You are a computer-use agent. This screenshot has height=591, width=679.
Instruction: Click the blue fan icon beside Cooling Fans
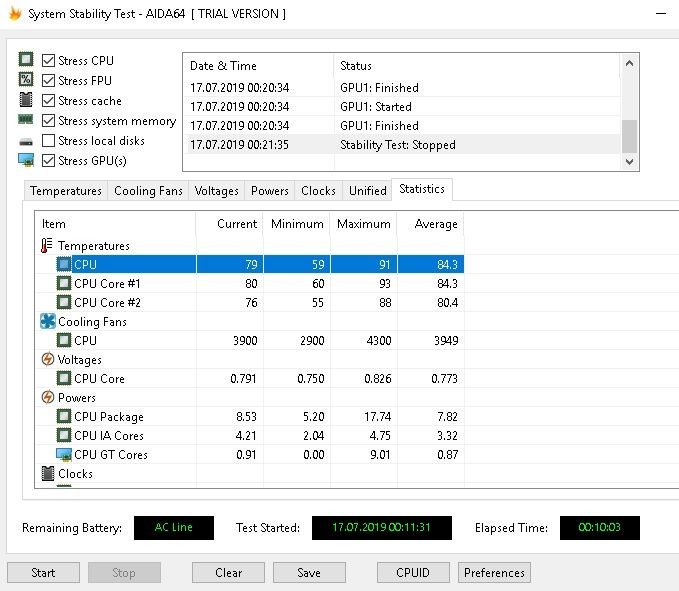click(48, 321)
